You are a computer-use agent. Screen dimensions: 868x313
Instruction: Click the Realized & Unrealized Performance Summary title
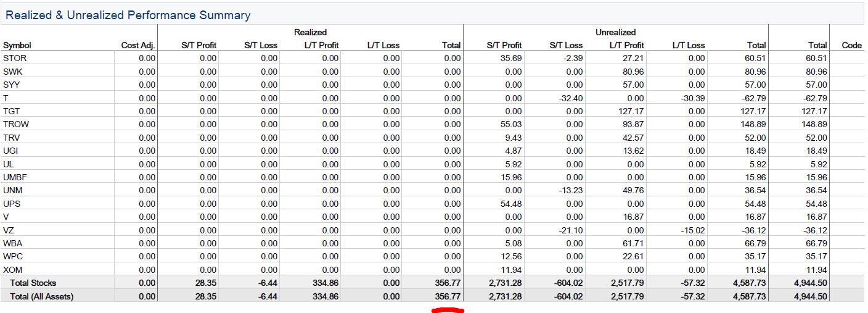128,15
